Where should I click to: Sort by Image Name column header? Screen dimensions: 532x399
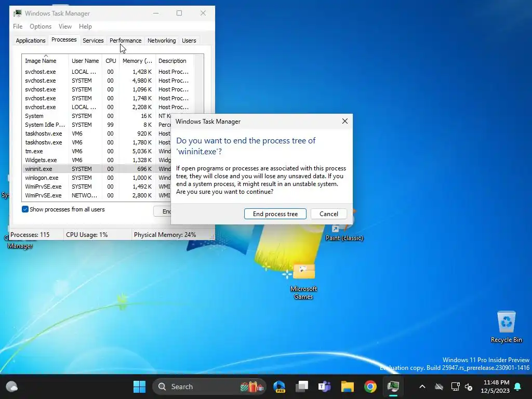45,61
